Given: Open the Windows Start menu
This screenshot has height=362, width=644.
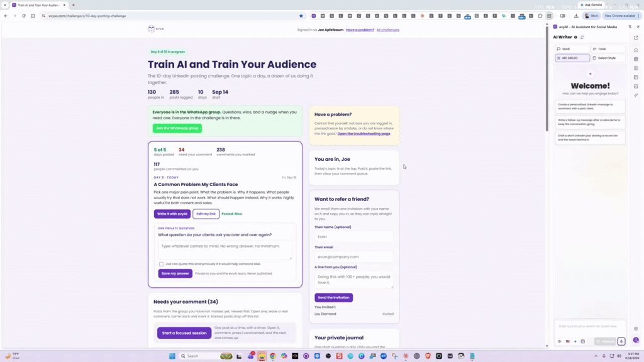Looking at the screenshot, I should pyautogui.click(x=172, y=356).
